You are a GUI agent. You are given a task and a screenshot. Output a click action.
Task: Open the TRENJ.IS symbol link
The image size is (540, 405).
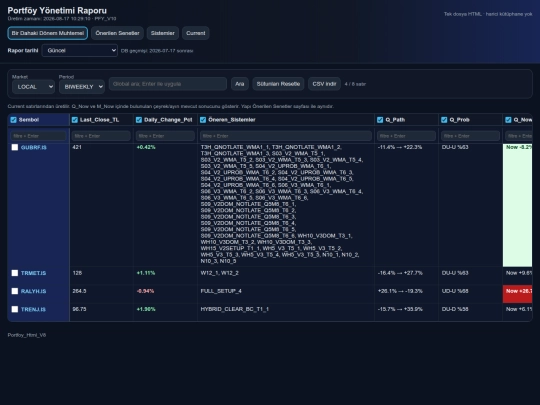pyautogui.click(x=33, y=310)
